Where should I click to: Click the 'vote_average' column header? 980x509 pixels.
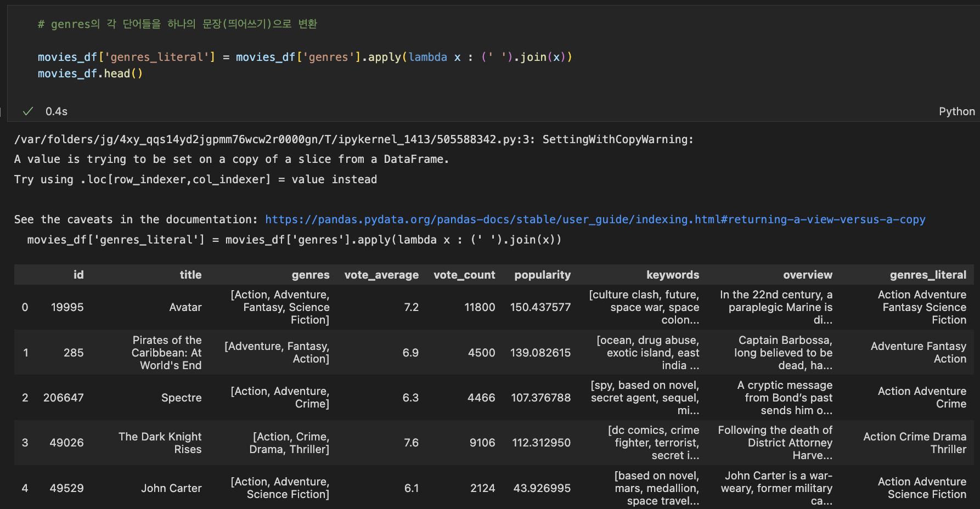click(381, 275)
